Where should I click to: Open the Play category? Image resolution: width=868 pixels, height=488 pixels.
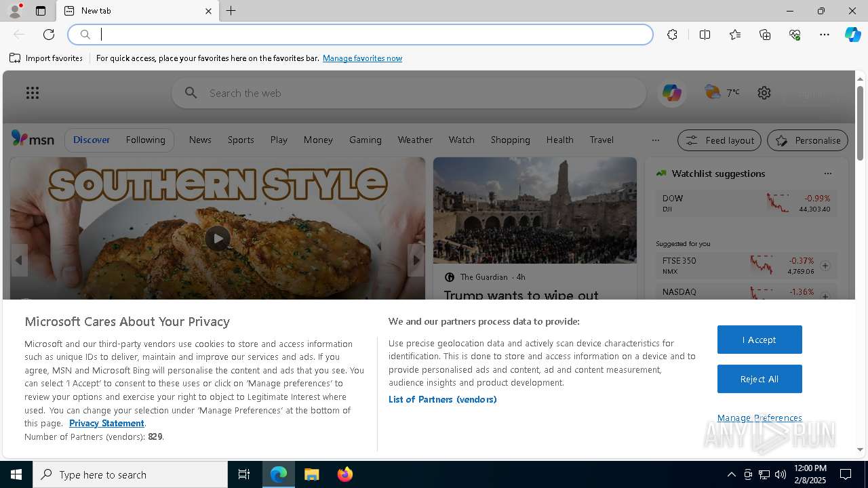[279, 140]
